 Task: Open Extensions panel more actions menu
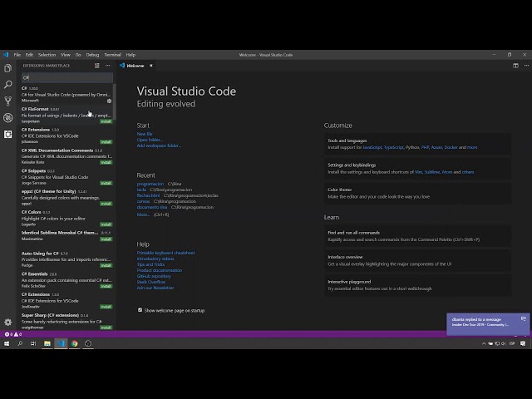(x=107, y=66)
